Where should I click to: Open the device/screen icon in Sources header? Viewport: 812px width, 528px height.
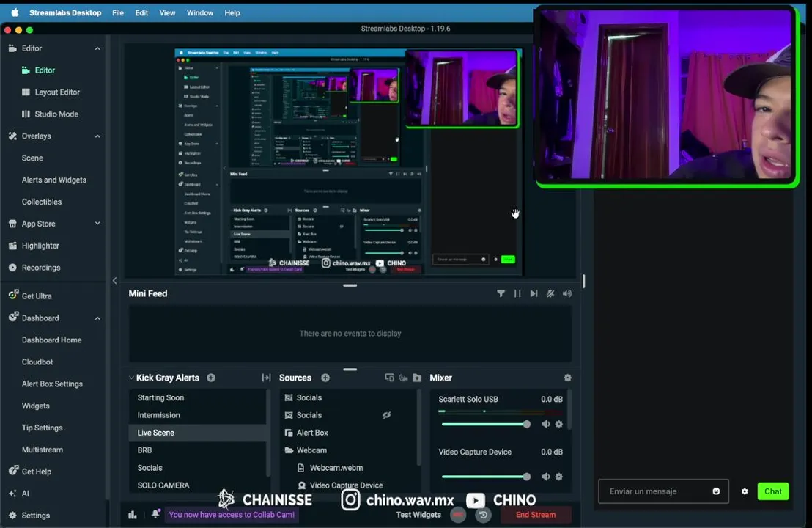click(x=389, y=378)
